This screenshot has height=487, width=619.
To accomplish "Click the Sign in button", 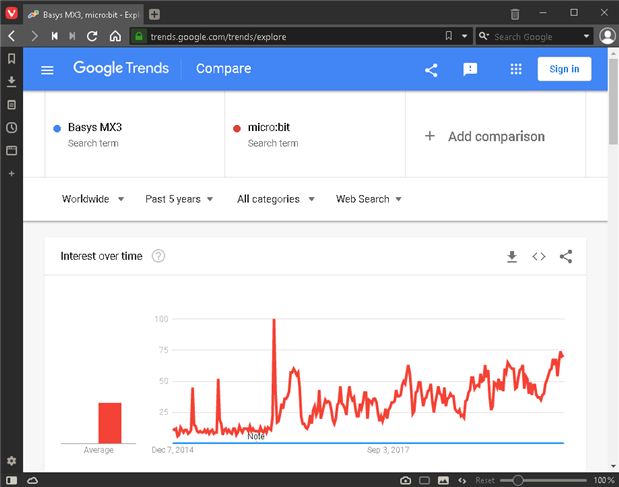I will point(564,69).
